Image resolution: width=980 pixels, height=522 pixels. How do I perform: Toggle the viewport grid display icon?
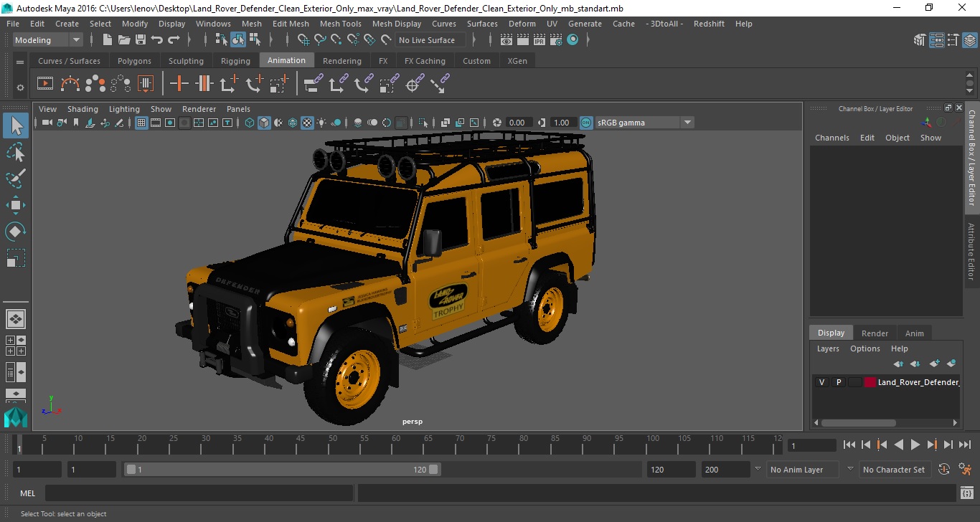click(141, 123)
